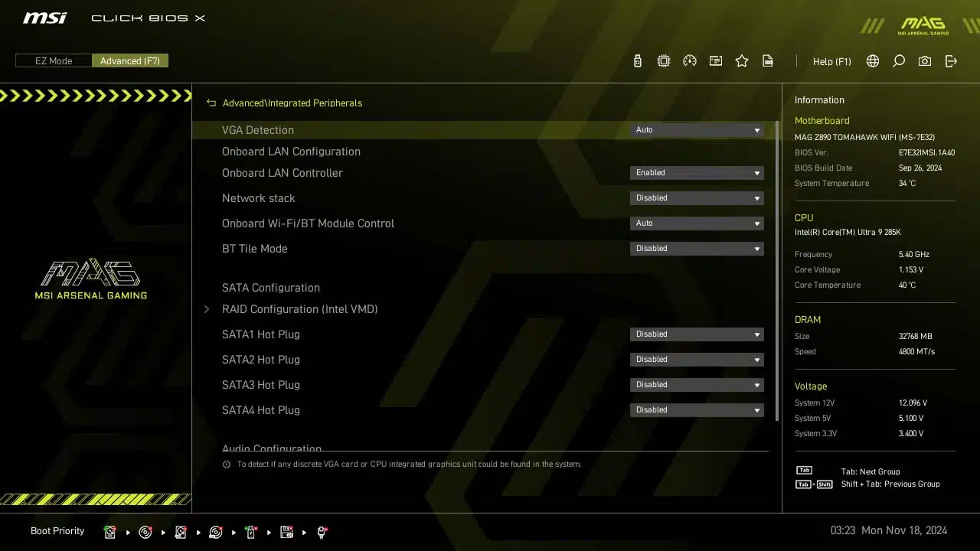Click the settings list vertical scrollbar
This screenshot has height=551, width=980.
click(x=777, y=270)
